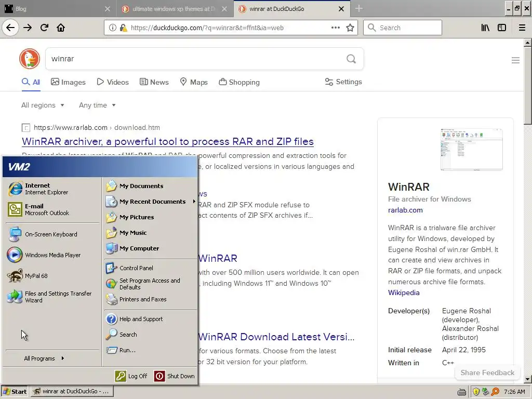
Task: Show site information icon in address bar
Action: (x=112, y=28)
